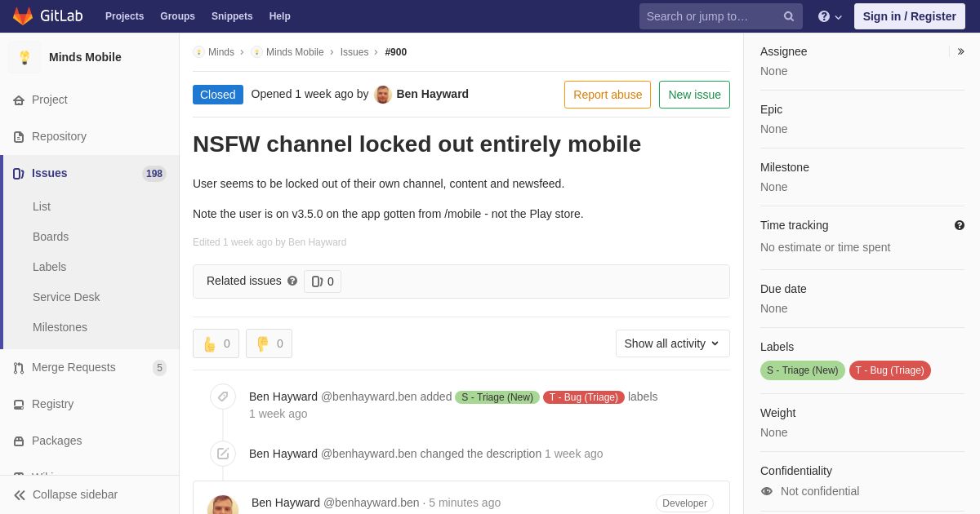Image resolution: width=980 pixels, height=514 pixels.
Task: Click the Closed status badge
Action: click(218, 95)
